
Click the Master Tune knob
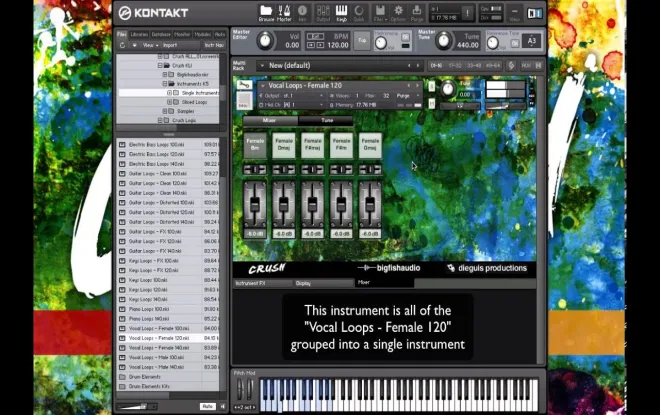coord(444,41)
